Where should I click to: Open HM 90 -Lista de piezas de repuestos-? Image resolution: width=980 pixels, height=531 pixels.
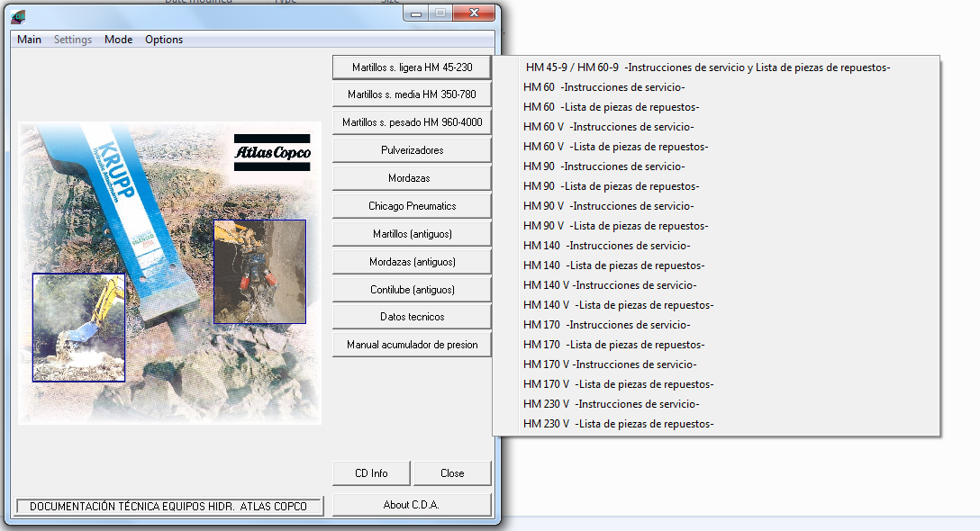716,186
